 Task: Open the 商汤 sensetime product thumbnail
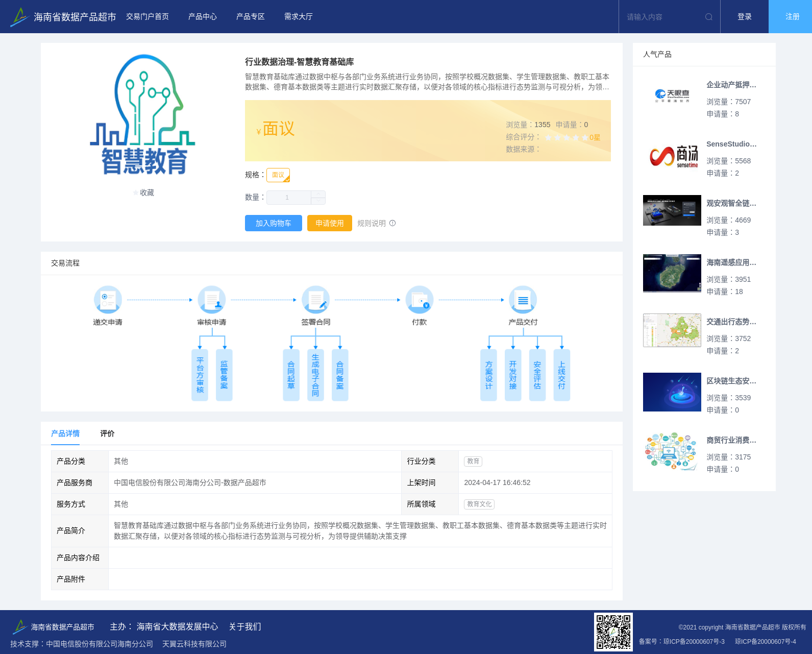(x=672, y=155)
